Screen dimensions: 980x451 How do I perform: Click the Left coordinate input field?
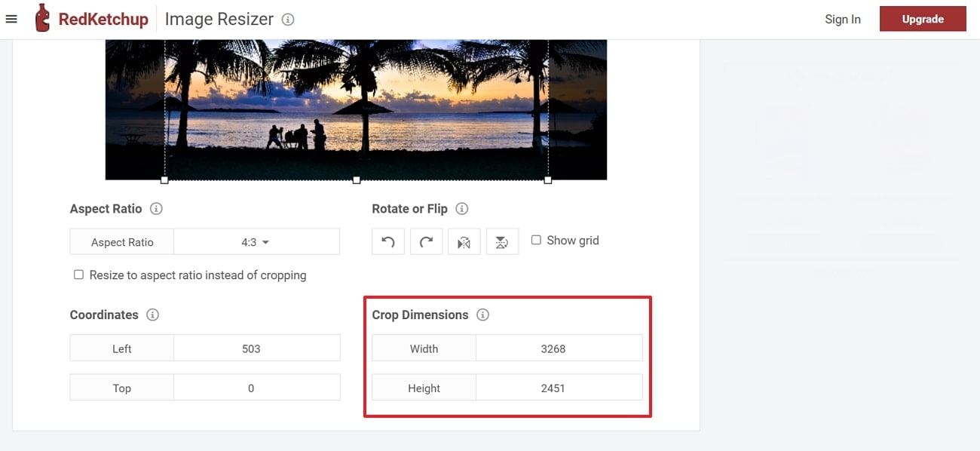tap(256, 348)
